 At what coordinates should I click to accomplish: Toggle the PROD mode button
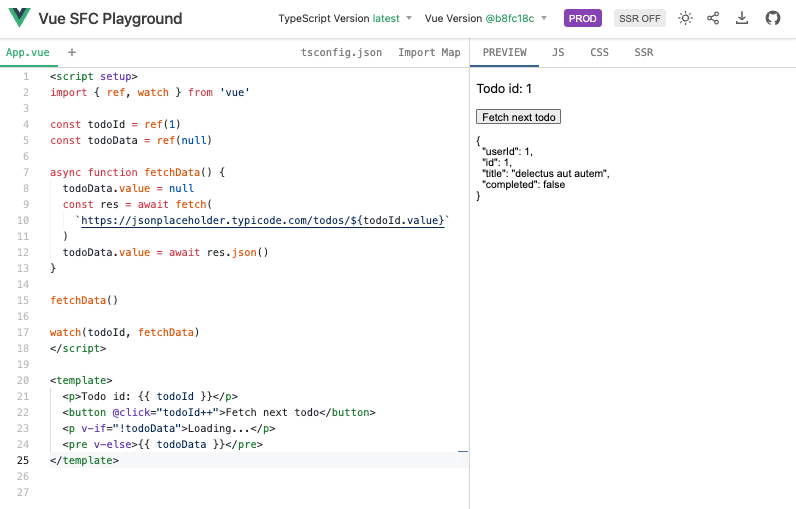[582, 18]
